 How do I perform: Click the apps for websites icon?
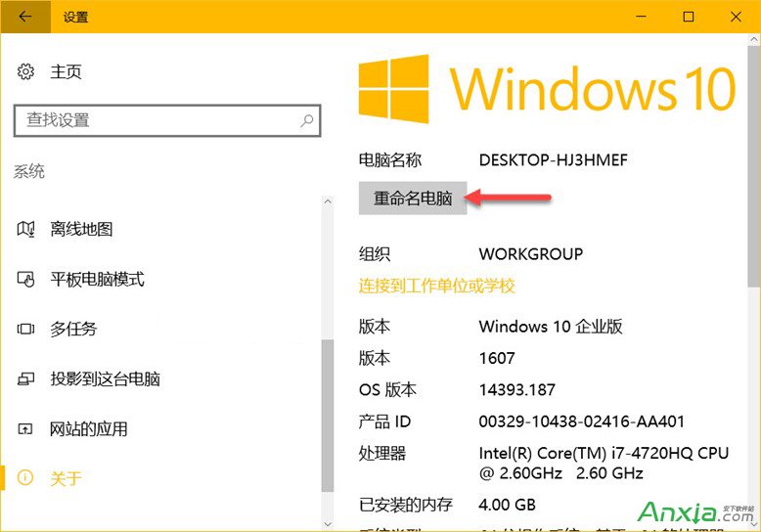[x=25, y=428]
